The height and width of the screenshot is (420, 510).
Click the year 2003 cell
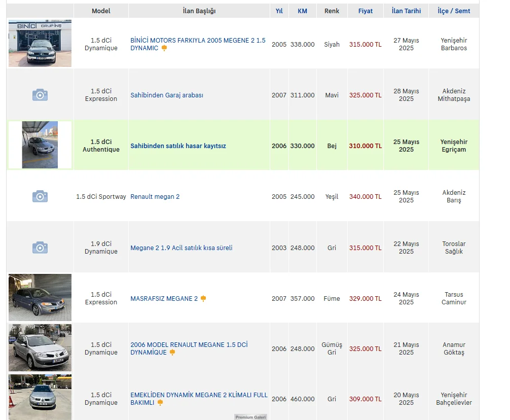tap(279, 248)
